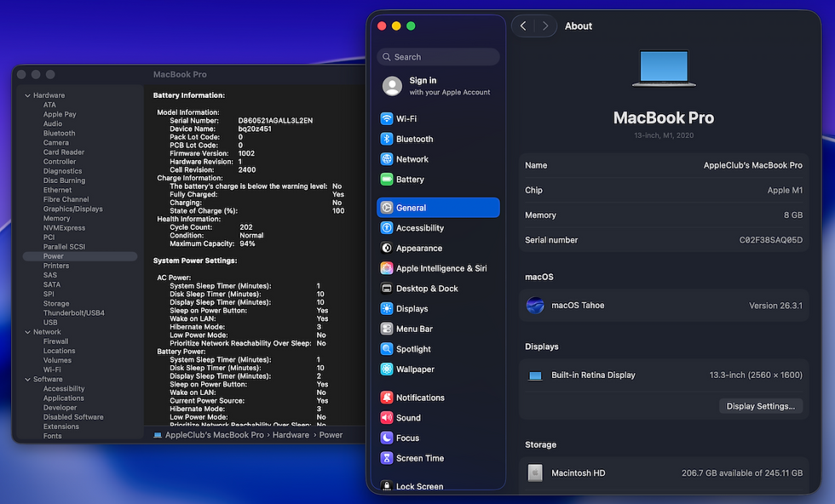This screenshot has height=504, width=835.
Task: Click the Search field in System Settings
Action: point(438,57)
